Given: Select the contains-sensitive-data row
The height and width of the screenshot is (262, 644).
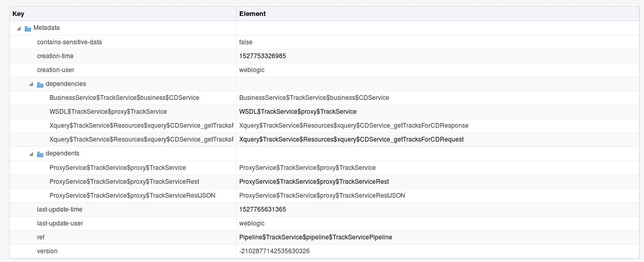Looking at the screenshot, I should (x=69, y=42).
